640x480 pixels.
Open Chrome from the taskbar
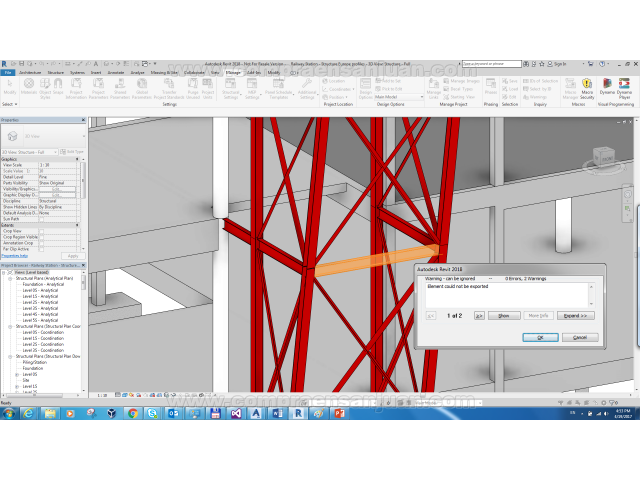click(132, 413)
